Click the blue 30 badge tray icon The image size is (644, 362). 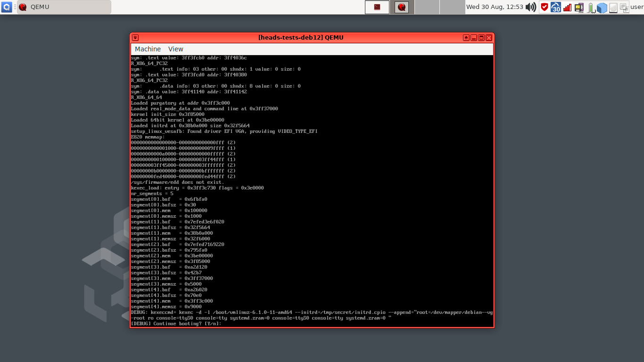coord(555,7)
